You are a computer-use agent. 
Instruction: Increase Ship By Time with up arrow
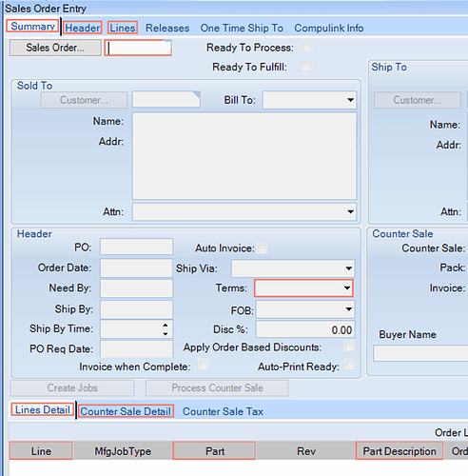click(166, 326)
